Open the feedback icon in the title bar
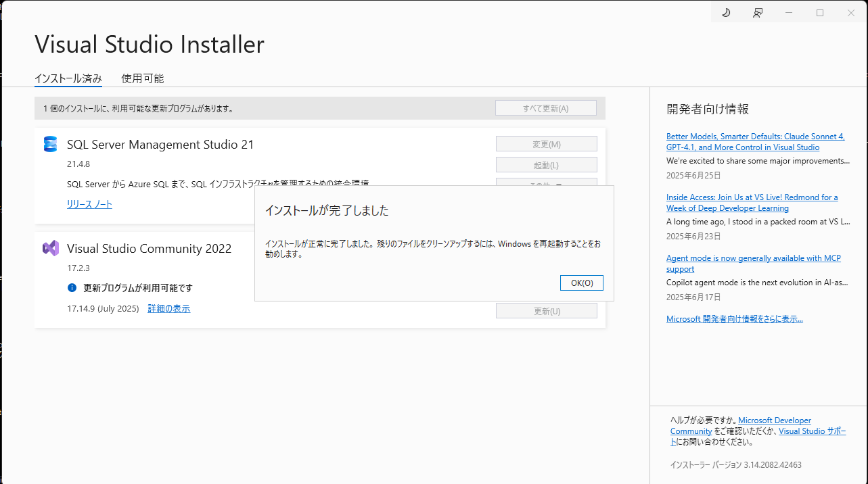Image resolution: width=868 pixels, height=484 pixels. 757,11
